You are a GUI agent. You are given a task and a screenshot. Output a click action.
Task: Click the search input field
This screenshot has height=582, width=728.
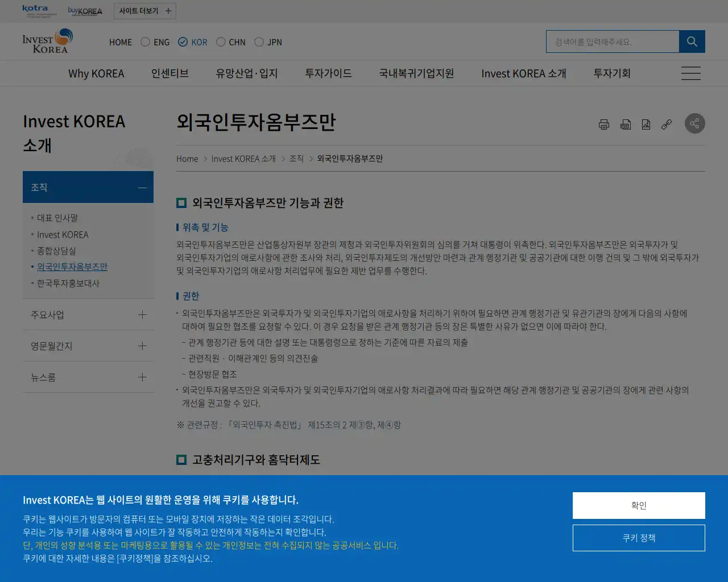(613, 41)
